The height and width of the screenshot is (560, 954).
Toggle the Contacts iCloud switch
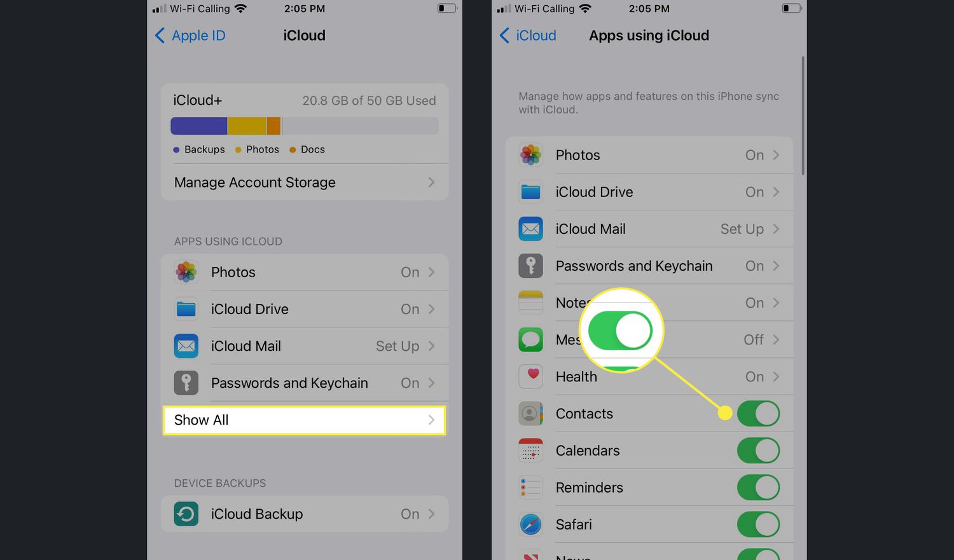[x=758, y=414]
